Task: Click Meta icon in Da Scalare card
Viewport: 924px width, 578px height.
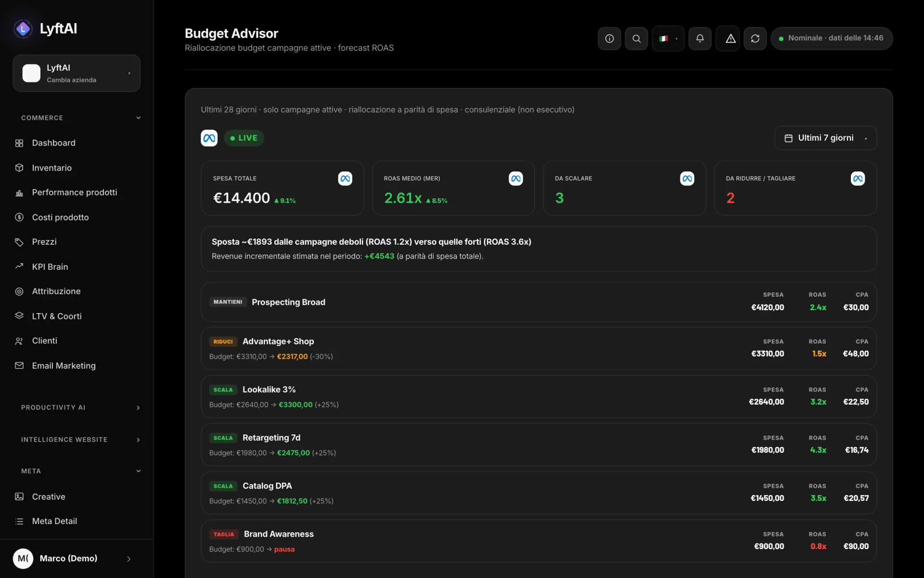Action: tap(687, 179)
